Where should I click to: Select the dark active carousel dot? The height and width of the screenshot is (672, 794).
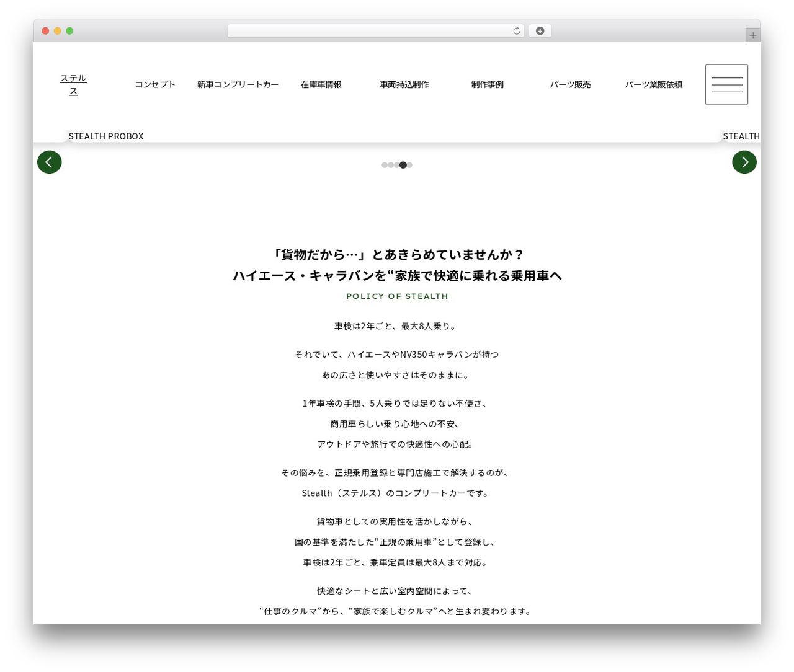pyautogui.click(x=403, y=165)
